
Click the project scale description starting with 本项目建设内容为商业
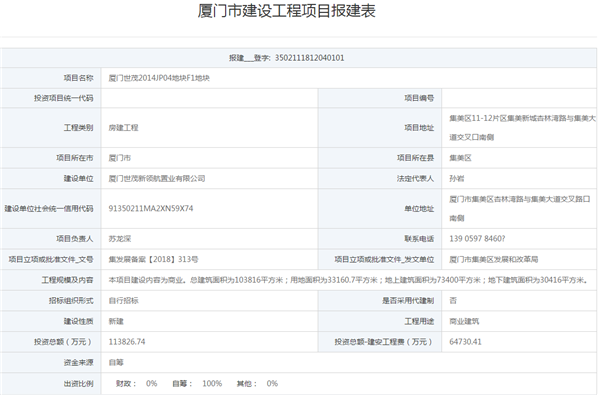(x=348, y=280)
